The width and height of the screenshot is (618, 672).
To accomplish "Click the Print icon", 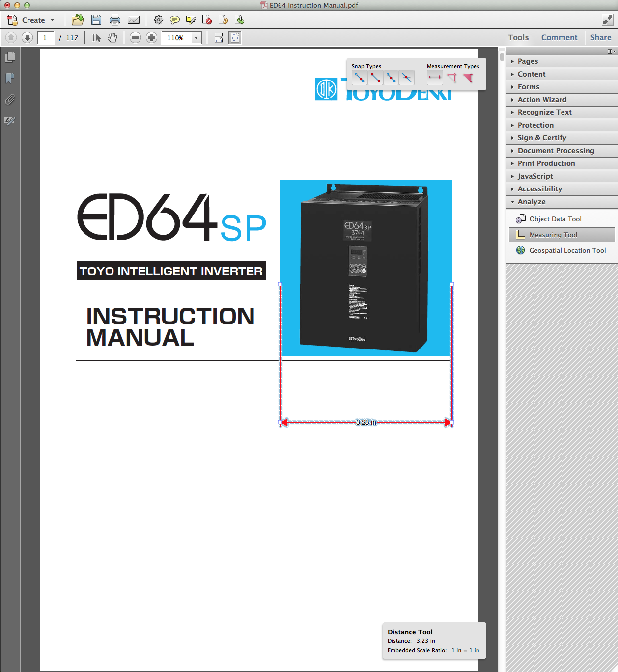I will [115, 20].
